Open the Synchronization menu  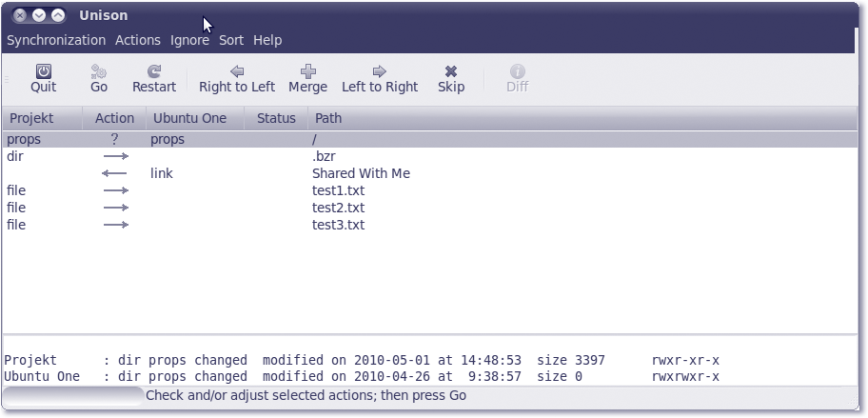coord(56,40)
